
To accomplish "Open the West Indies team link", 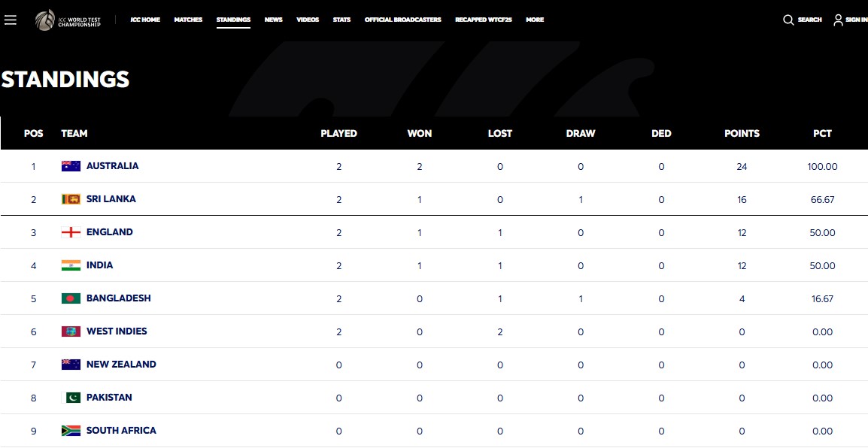I will click(x=117, y=331).
